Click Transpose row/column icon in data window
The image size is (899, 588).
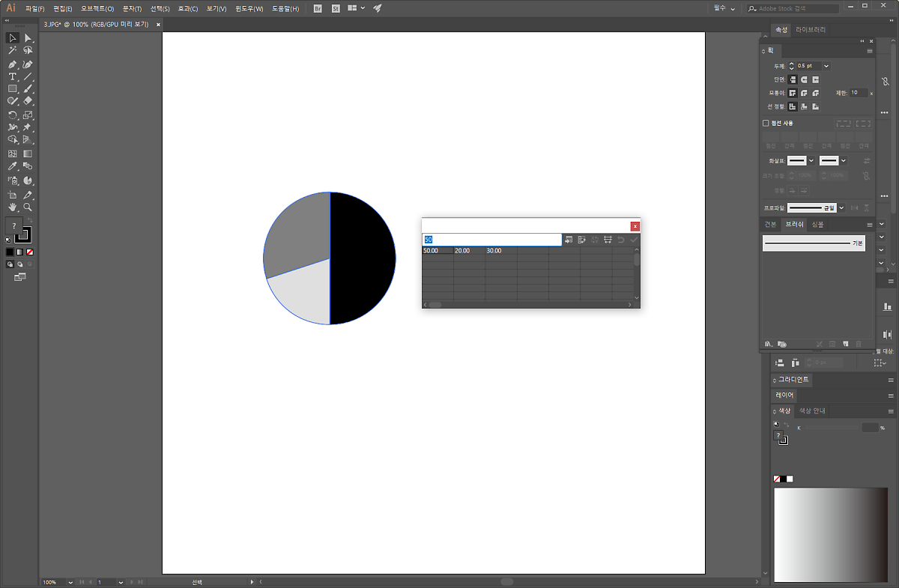(582, 240)
